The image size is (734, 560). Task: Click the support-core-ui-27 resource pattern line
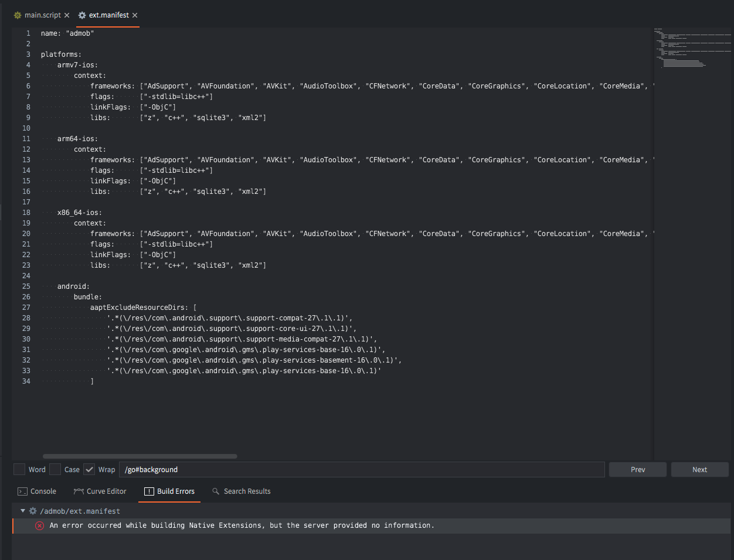[x=232, y=329]
